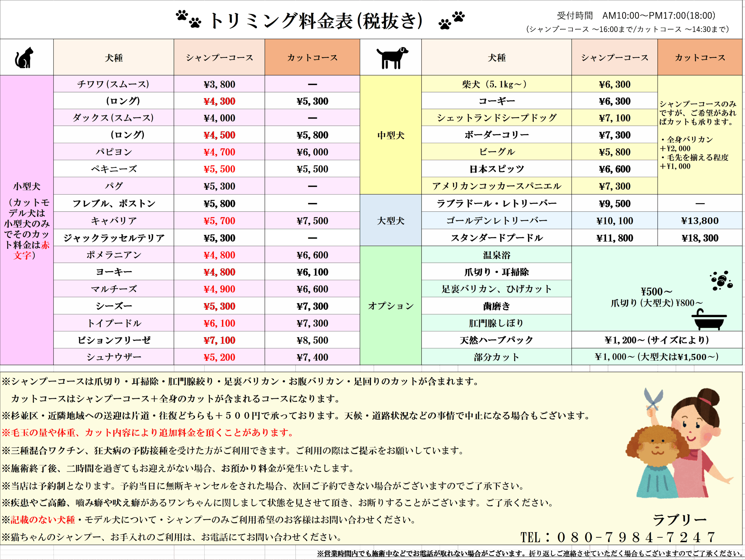The image size is (745, 560).
Task: Click ラブラドール・レトリーバー price ¥9,500
Action: (614, 203)
